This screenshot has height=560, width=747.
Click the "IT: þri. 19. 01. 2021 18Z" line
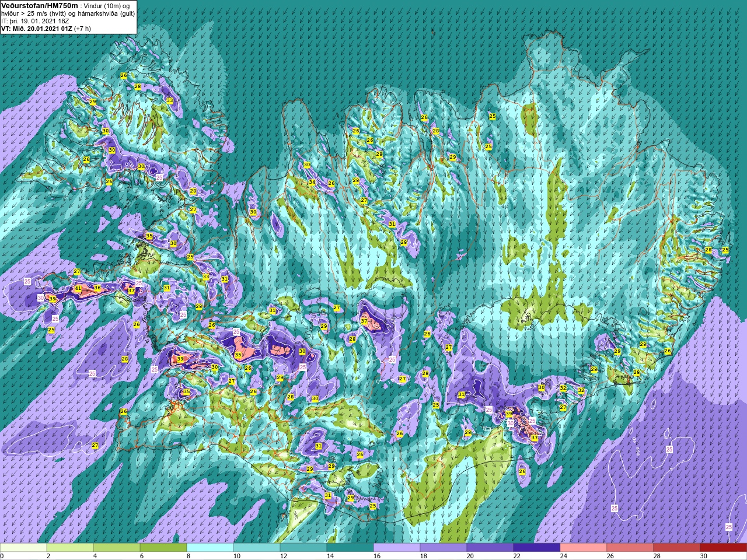[x=35, y=20]
